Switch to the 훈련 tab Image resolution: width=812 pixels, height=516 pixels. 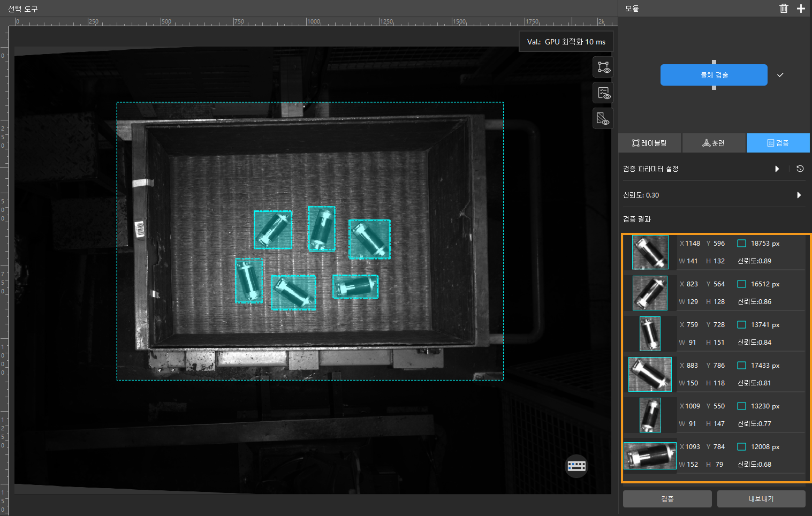[x=714, y=143]
